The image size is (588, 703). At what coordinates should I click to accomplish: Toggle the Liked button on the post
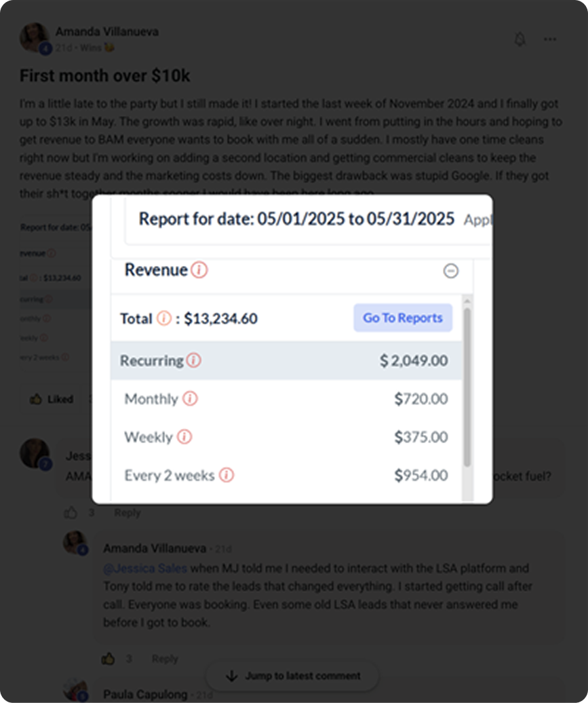point(52,399)
